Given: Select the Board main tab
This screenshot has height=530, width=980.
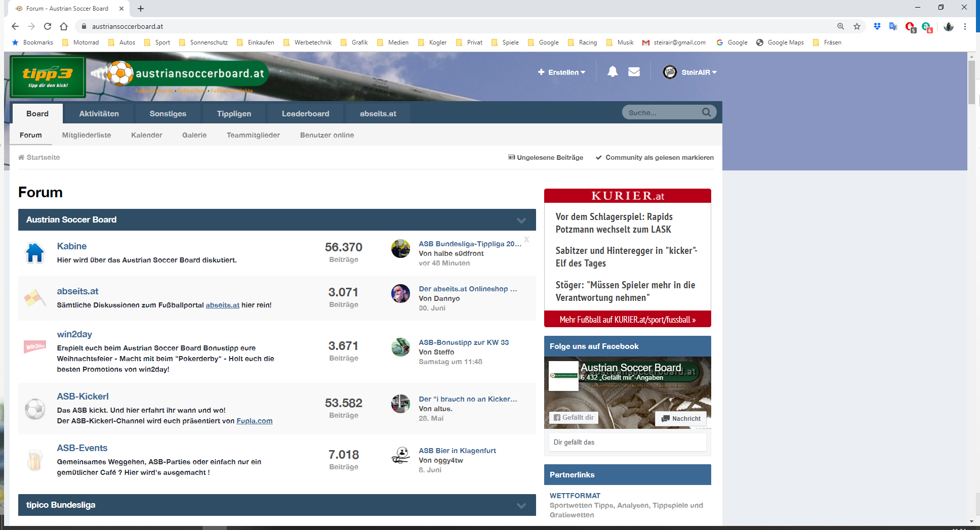Looking at the screenshot, I should (37, 114).
